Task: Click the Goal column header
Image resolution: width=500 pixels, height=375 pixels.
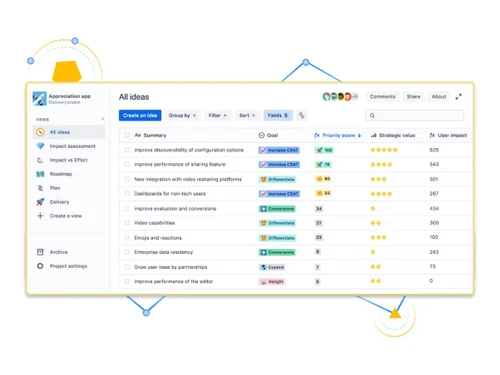Action: coord(268,135)
